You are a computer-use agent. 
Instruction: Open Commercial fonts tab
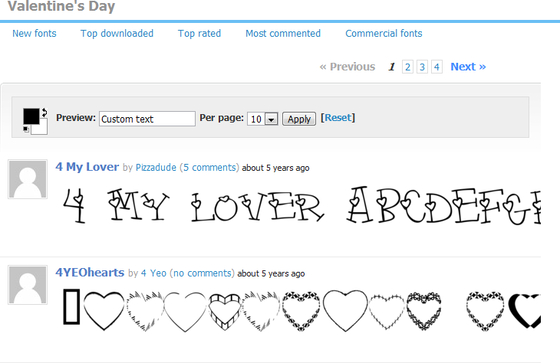pos(384,33)
